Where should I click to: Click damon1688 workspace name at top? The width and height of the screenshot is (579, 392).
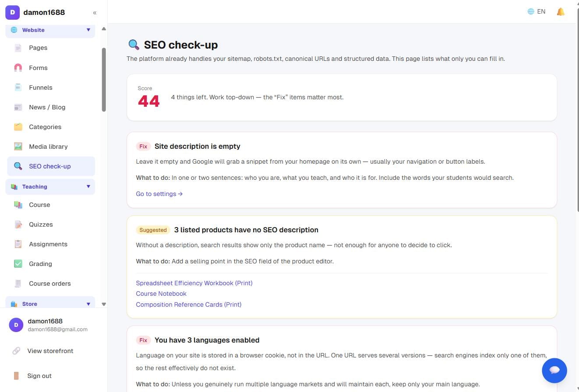pos(44,12)
